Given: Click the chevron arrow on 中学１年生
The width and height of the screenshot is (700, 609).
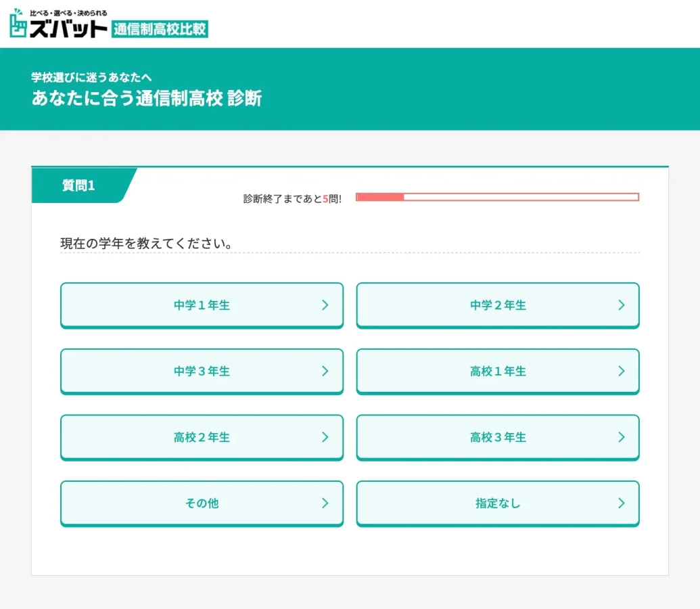Looking at the screenshot, I should [x=325, y=305].
